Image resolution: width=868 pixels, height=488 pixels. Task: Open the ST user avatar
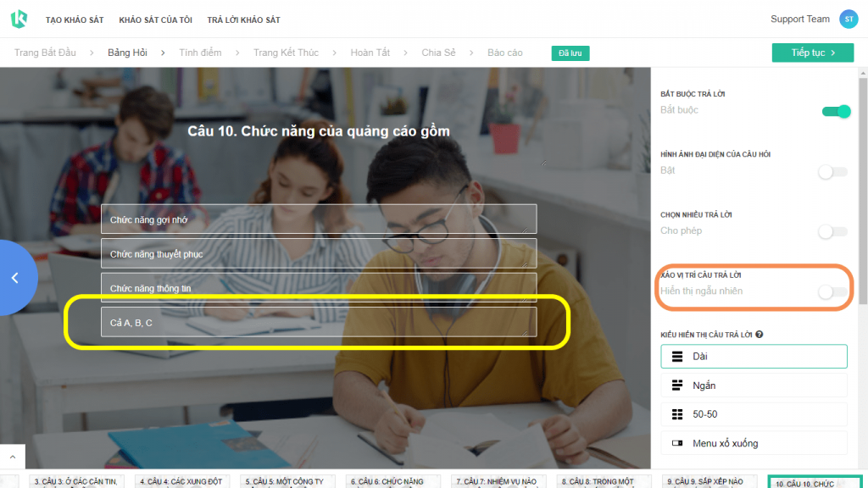point(848,19)
